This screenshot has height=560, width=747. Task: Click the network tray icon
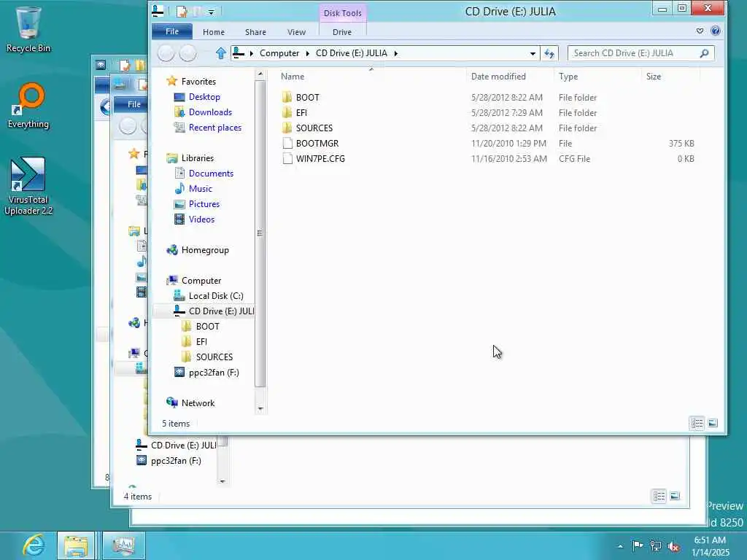pos(656,546)
